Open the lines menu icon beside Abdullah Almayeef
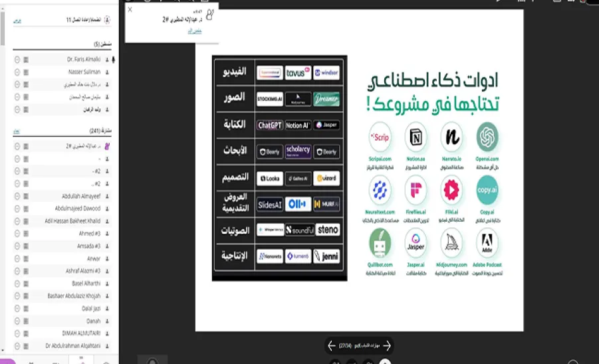 [x=26, y=196]
